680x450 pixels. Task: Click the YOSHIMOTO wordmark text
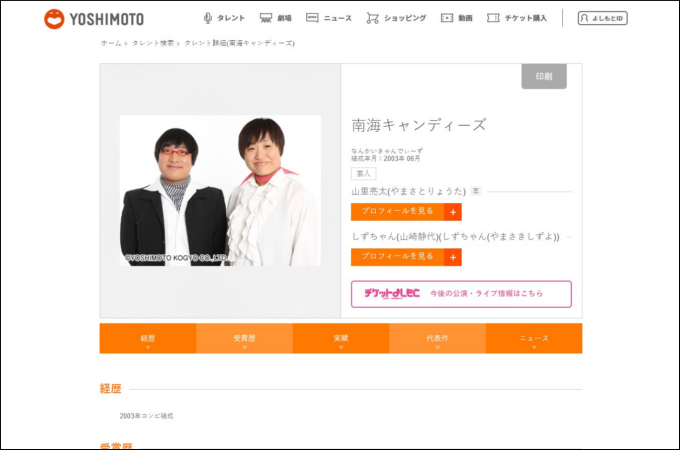(107, 19)
